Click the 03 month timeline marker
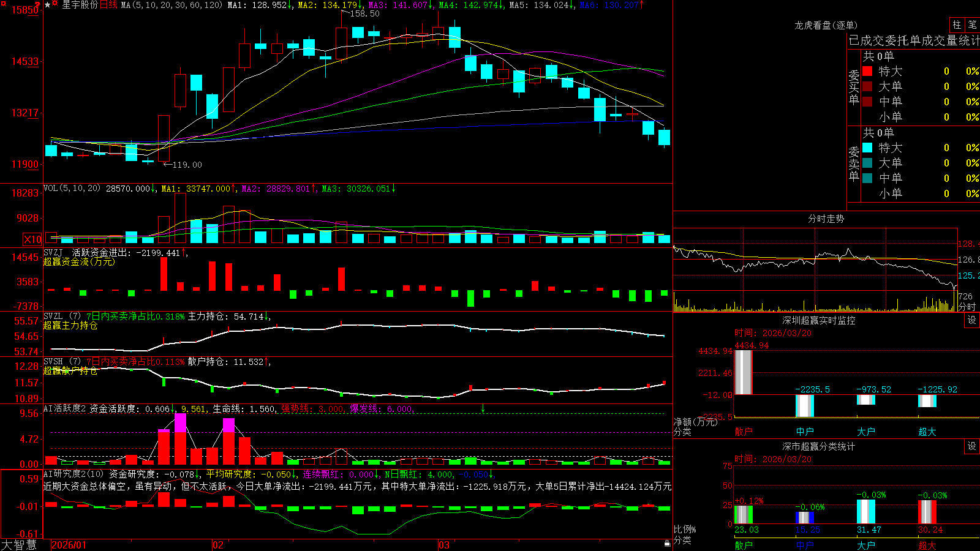This screenshot has height=551, width=980. [444, 545]
